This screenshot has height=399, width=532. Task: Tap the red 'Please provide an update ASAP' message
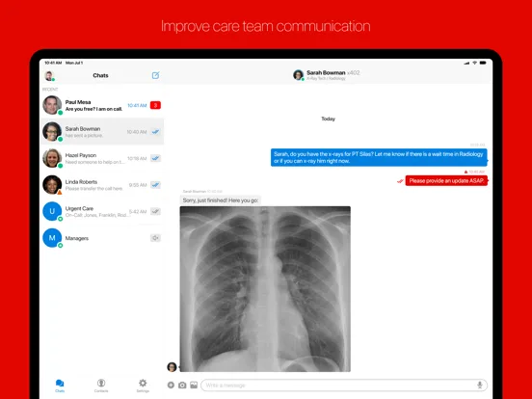pyautogui.click(x=446, y=181)
